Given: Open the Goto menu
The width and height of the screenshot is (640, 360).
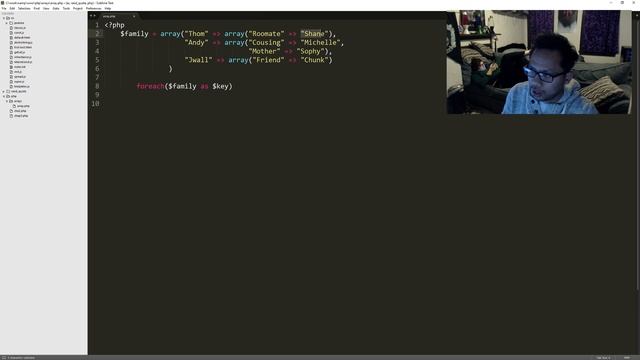Looking at the screenshot, I should pyautogui.click(x=56, y=8).
